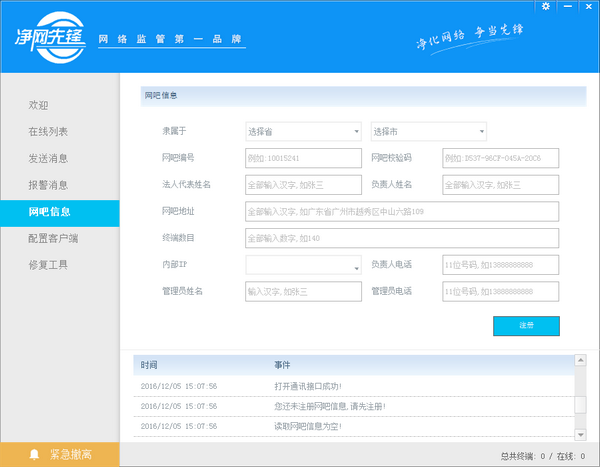Image resolution: width=600 pixels, height=467 pixels.
Task: Open 在线列表 in the sidebar
Action: [x=48, y=132]
